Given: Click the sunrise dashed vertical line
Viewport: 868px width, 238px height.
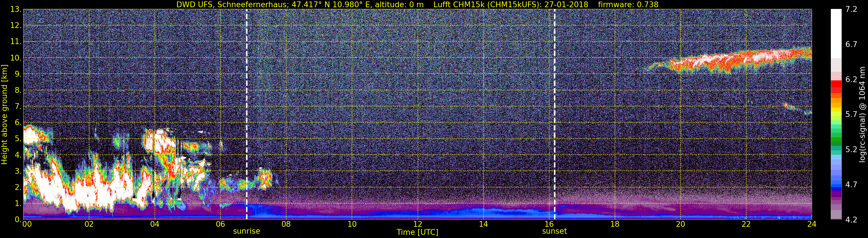Looking at the screenshot, I should 247,114.
